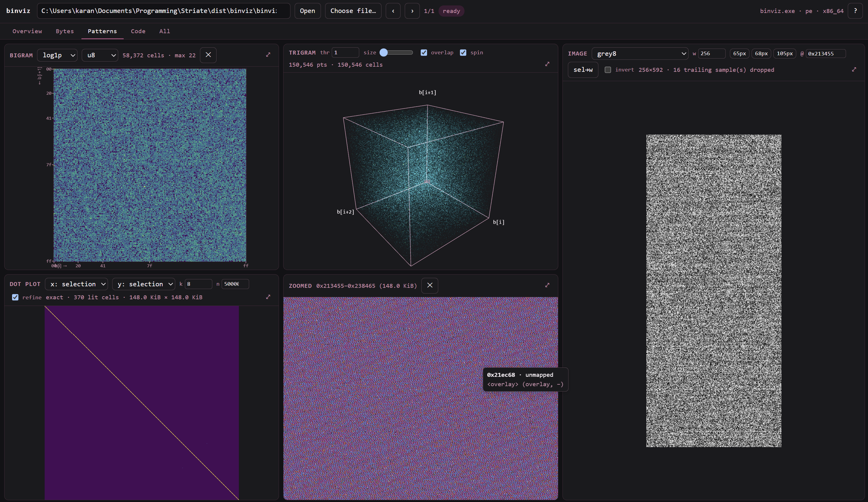Click the DOT PLOT n input field
This screenshot has width=868, height=502.
pos(235,284)
